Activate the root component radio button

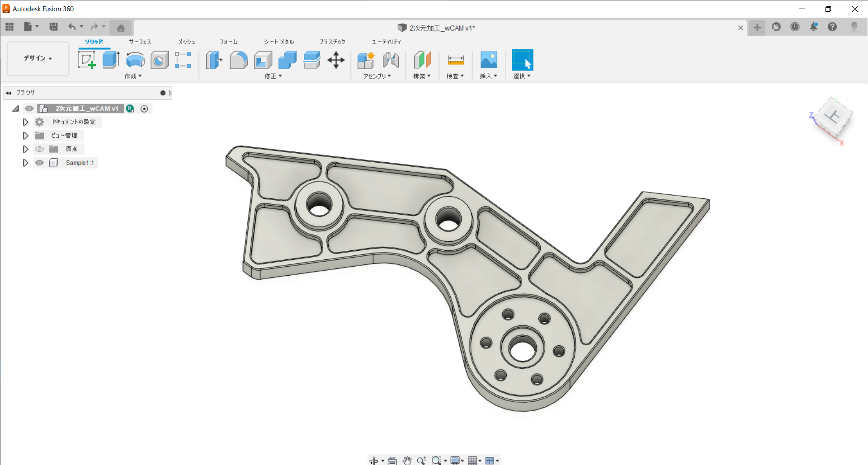pyautogui.click(x=144, y=108)
